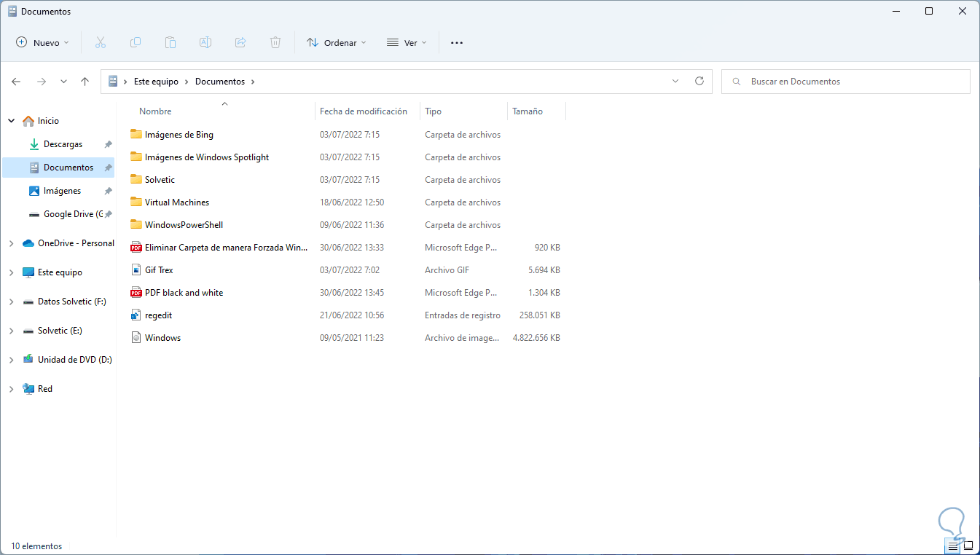Image resolution: width=980 pixels, height=555 pixels.
Task: Refresh the Documentos folder view
Action: click(699, 82)
